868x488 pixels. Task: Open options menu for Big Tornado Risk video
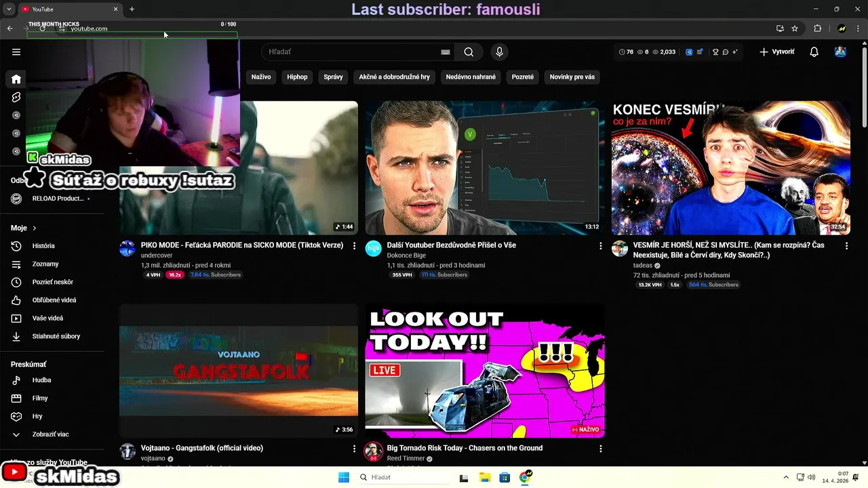click(600, 449)
